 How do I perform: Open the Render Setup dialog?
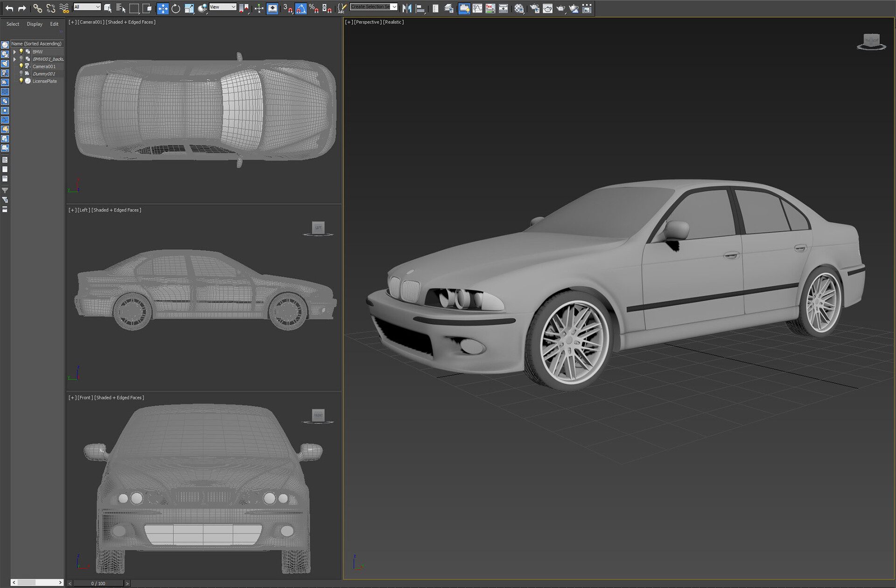click(534, 8)
